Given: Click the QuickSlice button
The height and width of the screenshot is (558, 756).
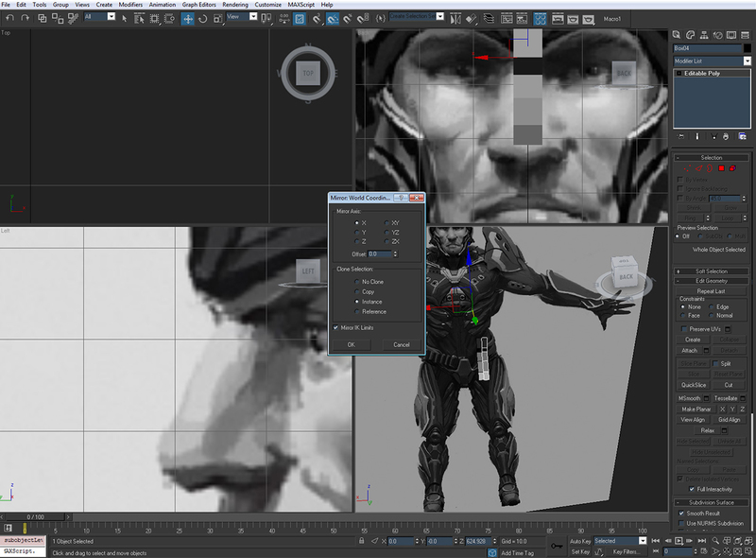Looking at the screenshot, I should point(694,385).
